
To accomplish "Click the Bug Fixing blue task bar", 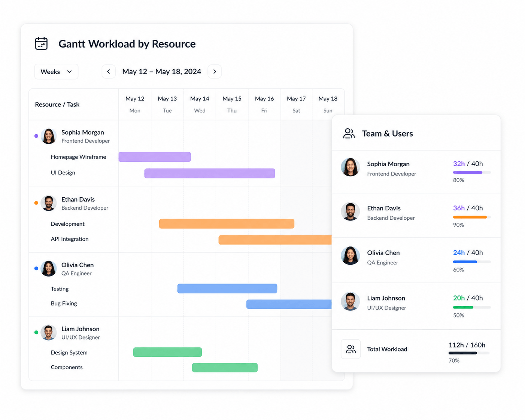I will coord(289,304).
